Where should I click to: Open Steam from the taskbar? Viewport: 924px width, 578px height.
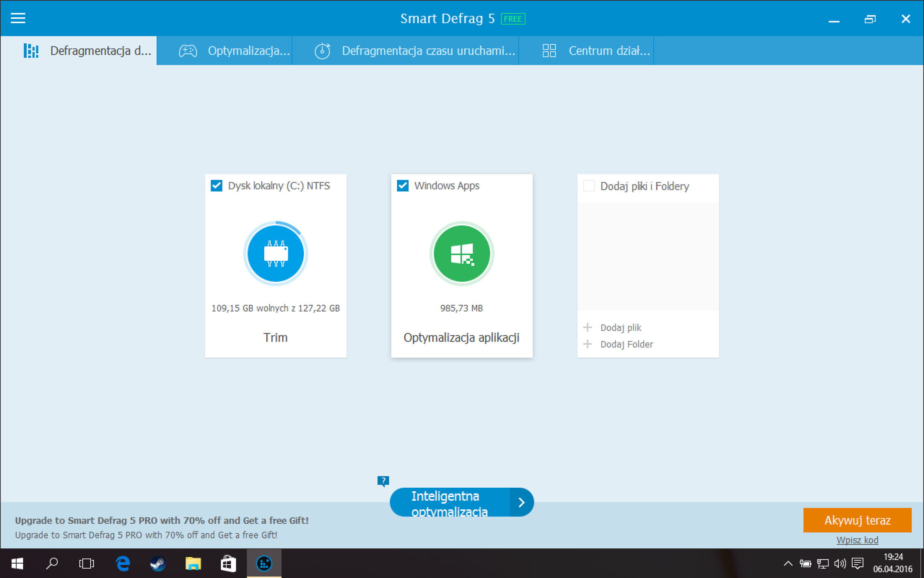[158, 564]
